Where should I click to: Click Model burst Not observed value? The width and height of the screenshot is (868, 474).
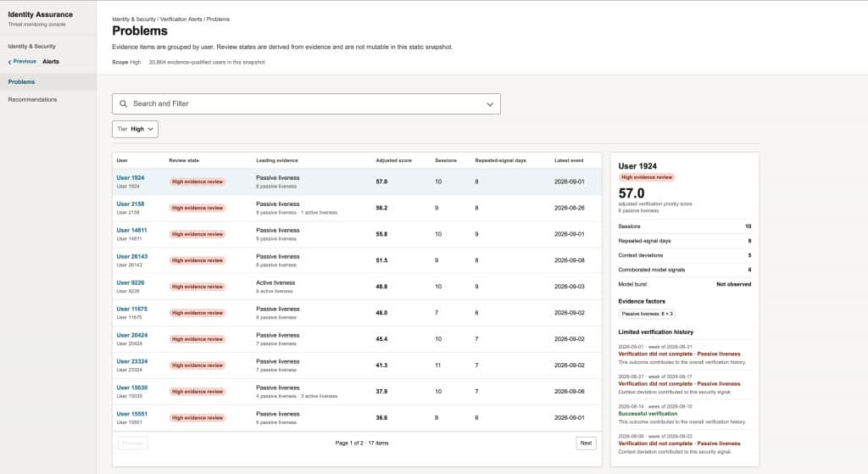733,284
